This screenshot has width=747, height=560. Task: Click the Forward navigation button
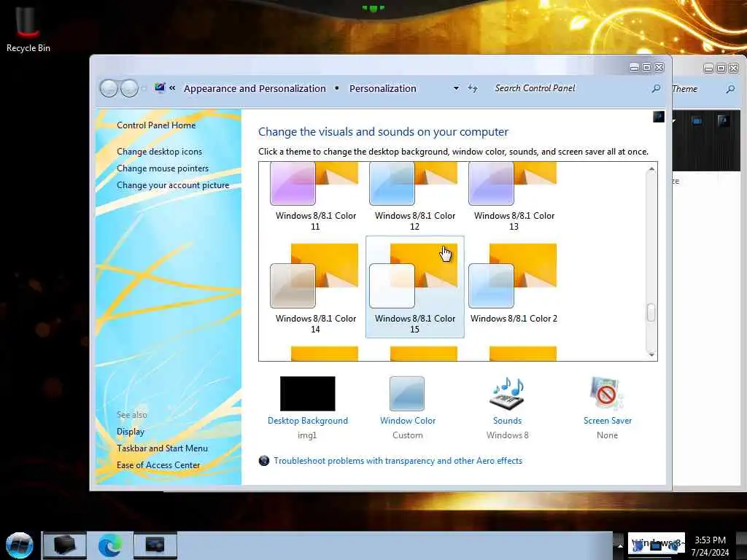pos(129,88)
